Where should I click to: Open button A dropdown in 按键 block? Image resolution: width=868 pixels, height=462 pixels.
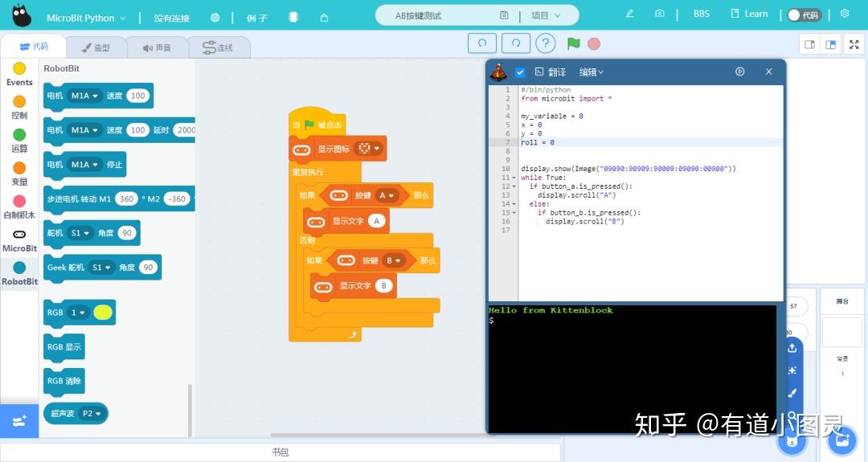tap(387, 195)
